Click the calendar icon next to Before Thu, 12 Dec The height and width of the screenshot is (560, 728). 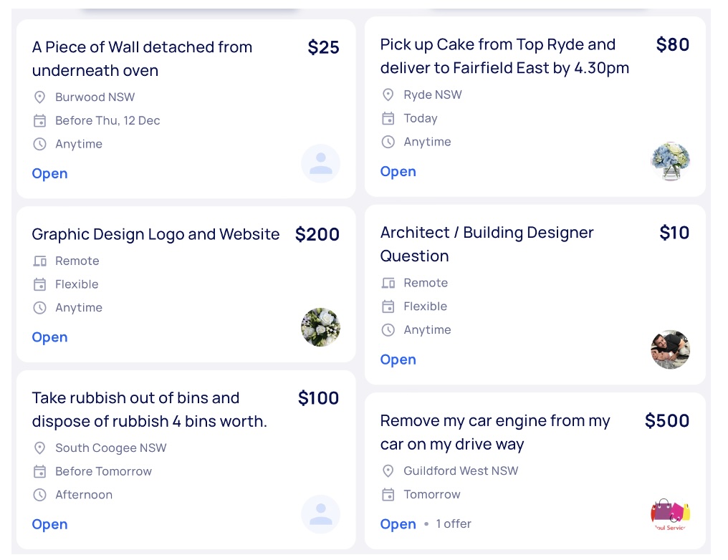40,120
